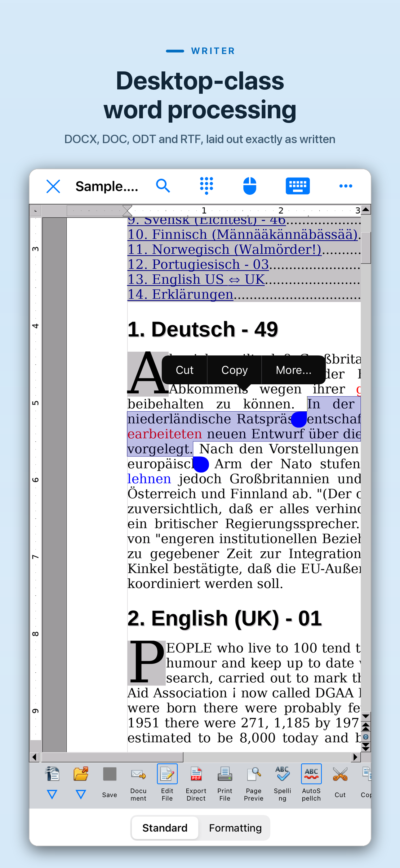Click the tab stop type button by the ruler
400x868 pixels.
[35, 211]
